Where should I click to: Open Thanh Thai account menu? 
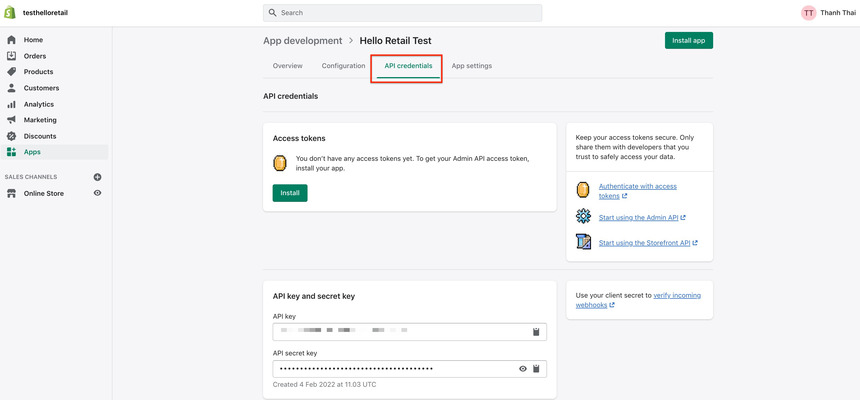828,13
